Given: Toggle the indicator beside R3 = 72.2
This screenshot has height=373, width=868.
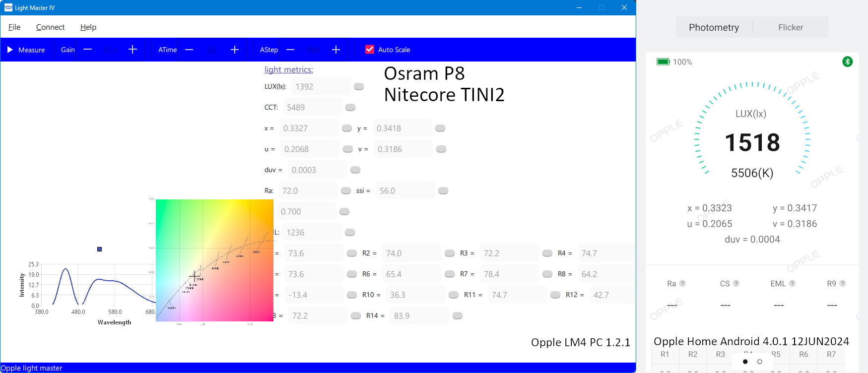Looking at the screenshot, I should coord(547,253).
